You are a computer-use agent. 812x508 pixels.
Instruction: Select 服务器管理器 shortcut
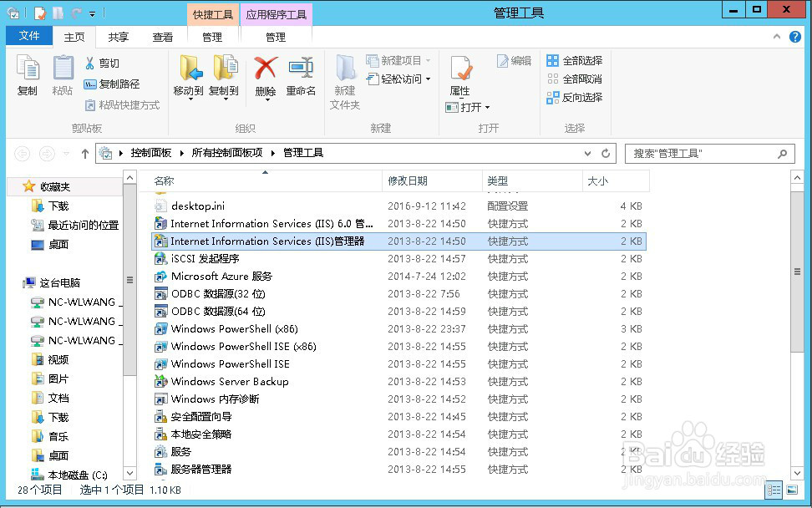tap(398, 470)
